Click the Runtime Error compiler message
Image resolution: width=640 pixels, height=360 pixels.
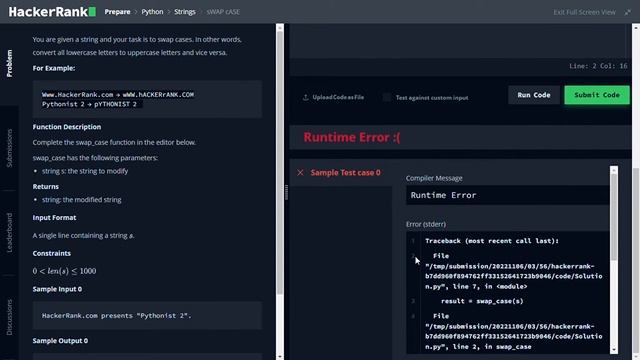coord(507,195)
